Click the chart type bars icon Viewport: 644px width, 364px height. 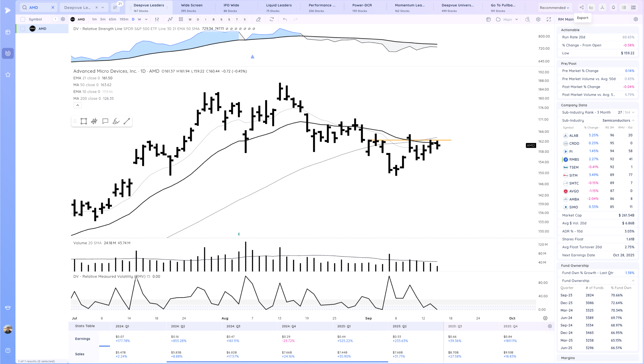click(157, 19)
